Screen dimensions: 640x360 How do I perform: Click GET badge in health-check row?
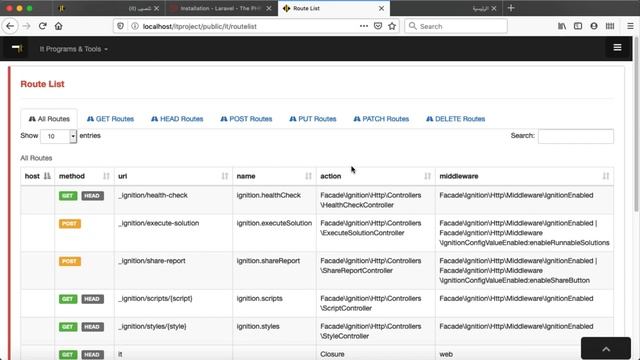coord(68,196)
